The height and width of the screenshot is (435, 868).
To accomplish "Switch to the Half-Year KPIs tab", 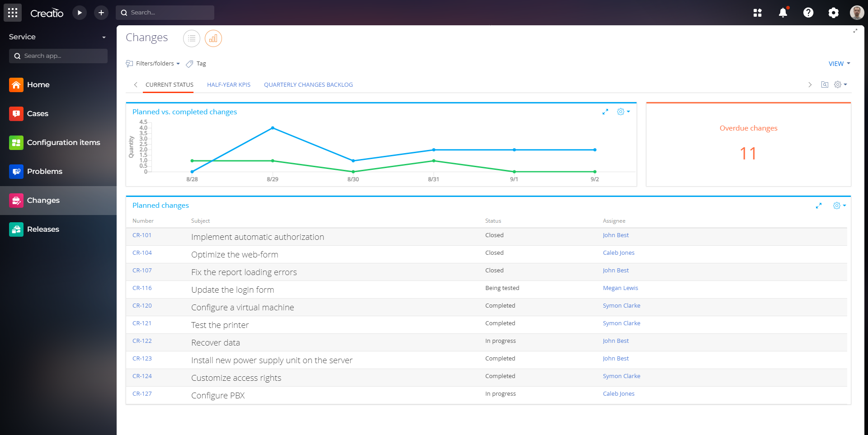I will pos(229,85).
